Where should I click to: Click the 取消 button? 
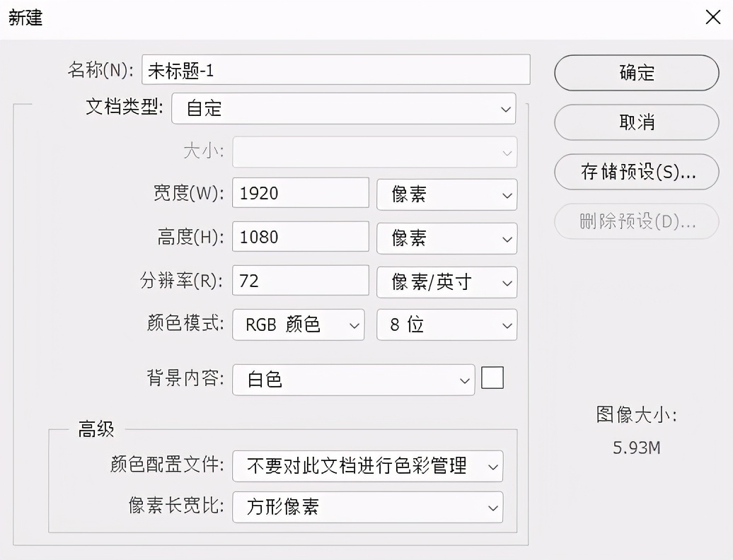point(635,122)
